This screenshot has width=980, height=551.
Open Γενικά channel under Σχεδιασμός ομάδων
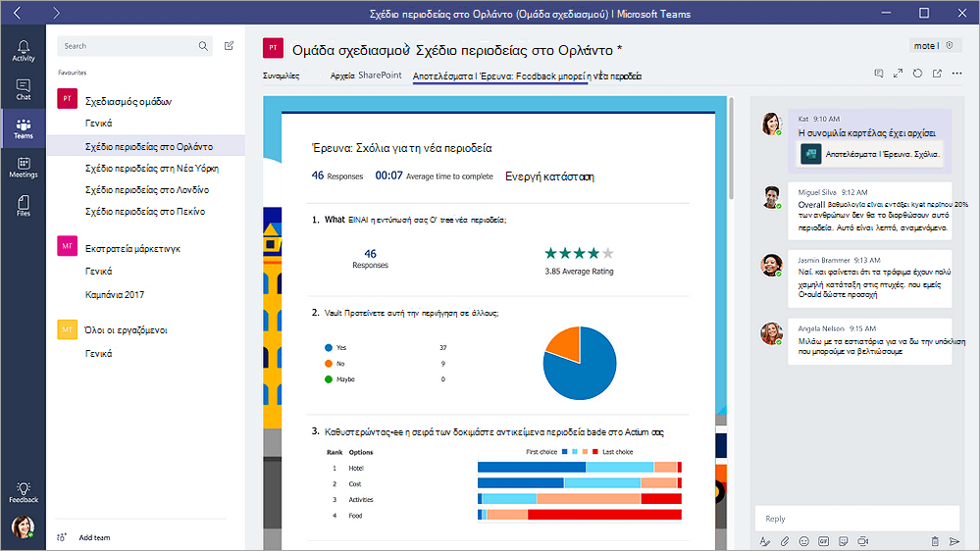click(98, 124)
